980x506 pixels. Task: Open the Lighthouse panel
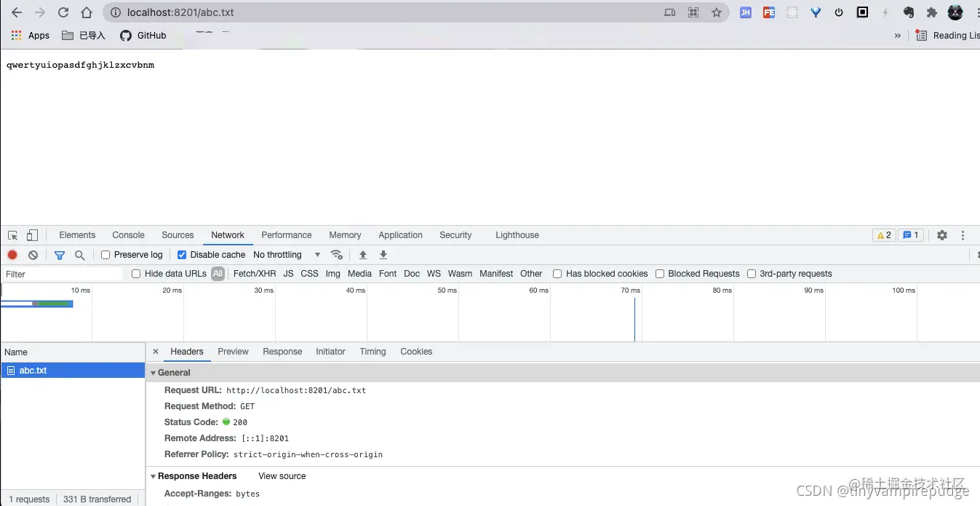pos(517,235)
